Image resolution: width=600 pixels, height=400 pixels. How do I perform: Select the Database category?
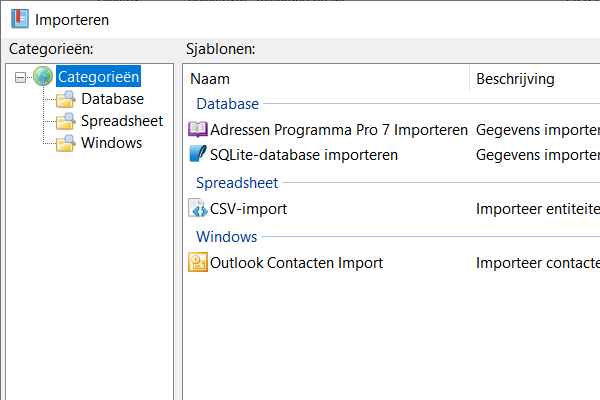pos(112,99)
